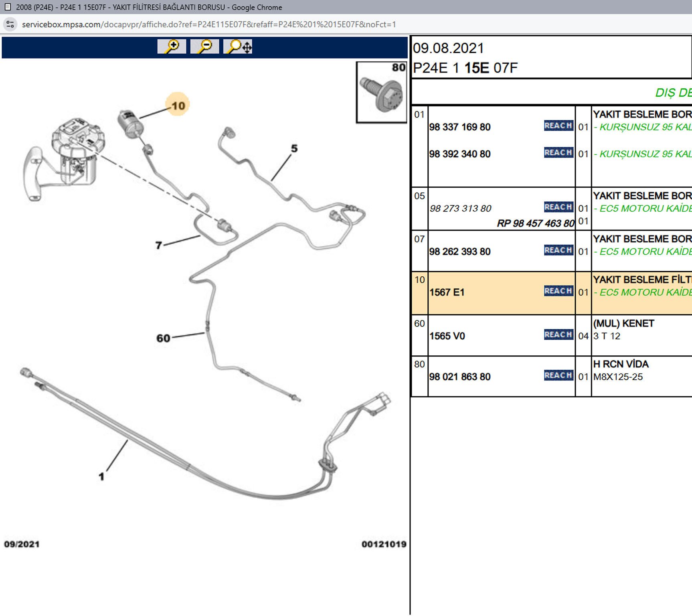Select callout number 5 on diagram
This screenshot has height=616, width=692.
coord(294,148)
